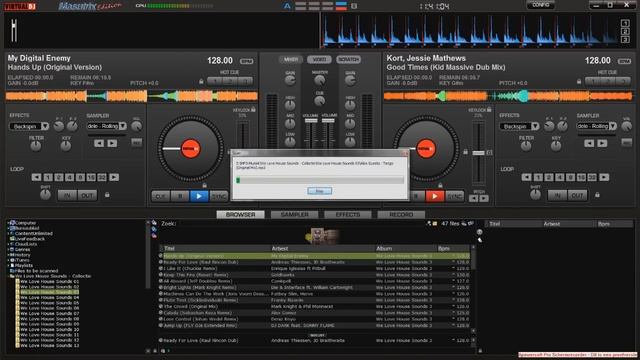
Task: Click the left deck KEY knob
Action: pyautogui.click(x=66, y=147)
